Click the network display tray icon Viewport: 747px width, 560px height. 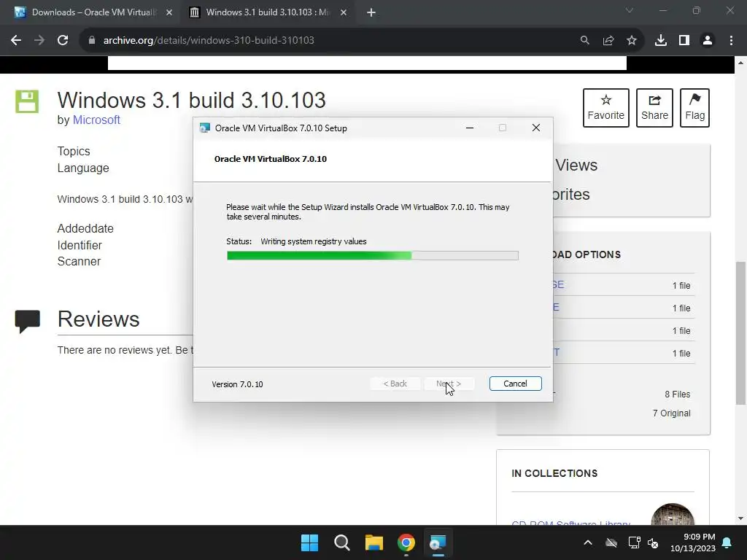[x=634, y=542]
